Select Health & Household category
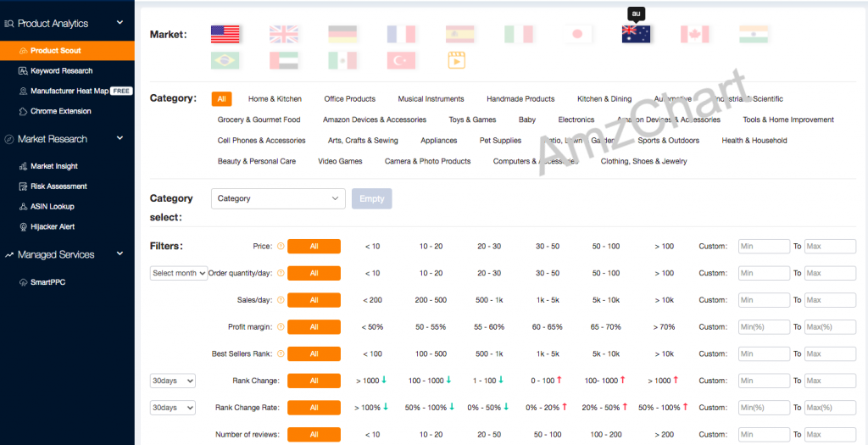The height and width of the screenshot is (445, 868). click(754, 141)
